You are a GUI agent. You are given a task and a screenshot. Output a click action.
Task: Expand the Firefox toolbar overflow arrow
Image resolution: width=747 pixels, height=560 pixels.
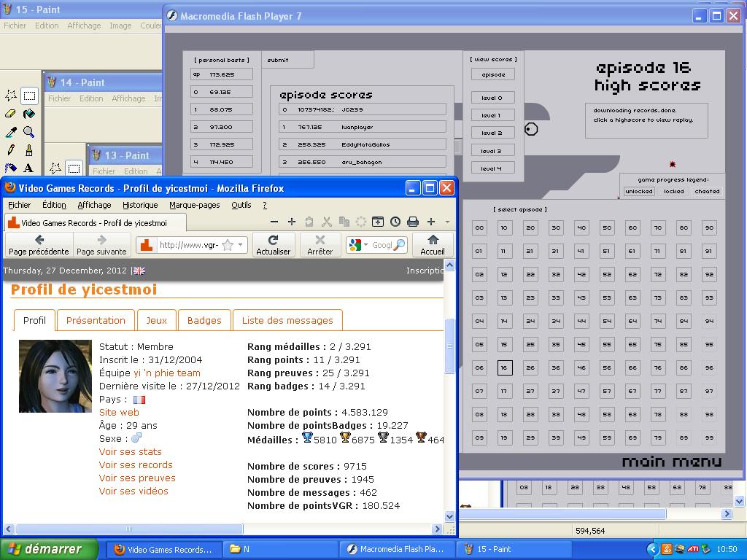click(x=447, y=222)
